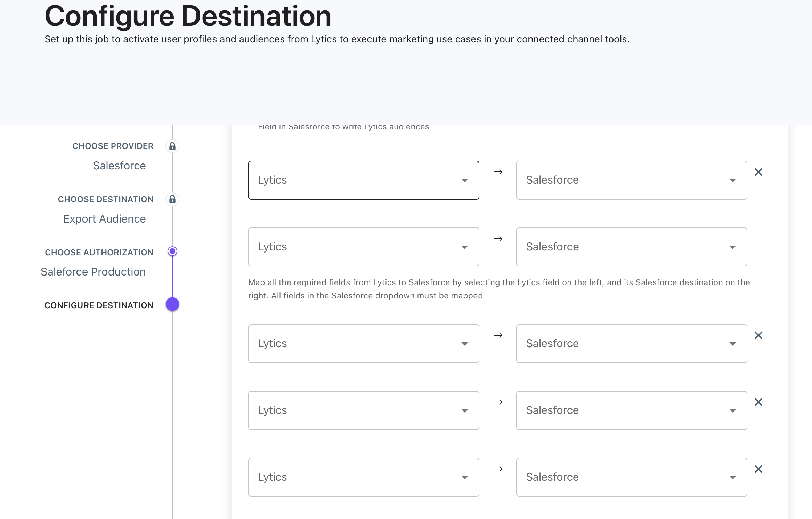Open the Salesforce dropdown in the first mapping row
This screenshot has width=812, height=519.
point(632,180)
